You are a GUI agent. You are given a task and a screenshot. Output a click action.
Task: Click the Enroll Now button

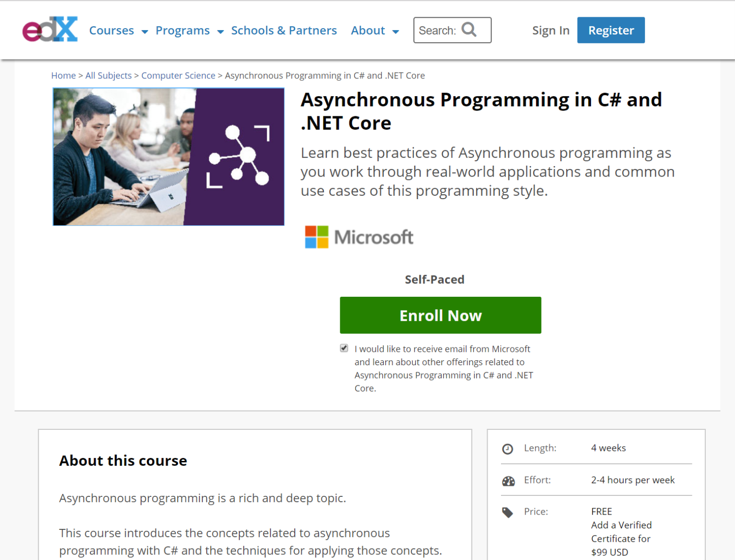point(440,315)
